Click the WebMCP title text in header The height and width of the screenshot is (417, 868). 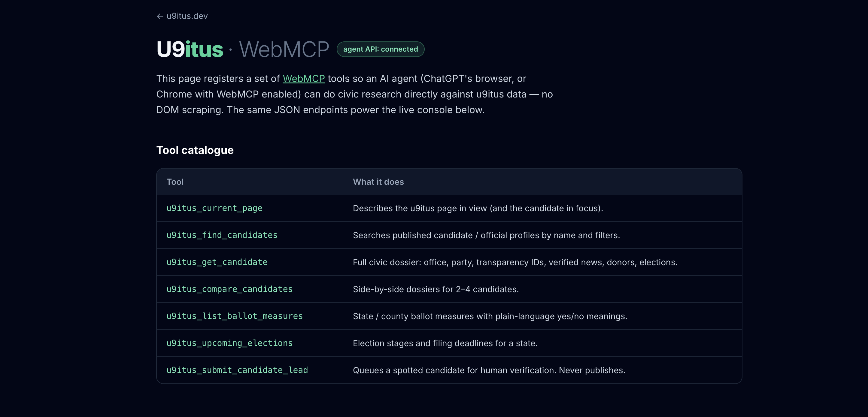click(x=284, y=49)
